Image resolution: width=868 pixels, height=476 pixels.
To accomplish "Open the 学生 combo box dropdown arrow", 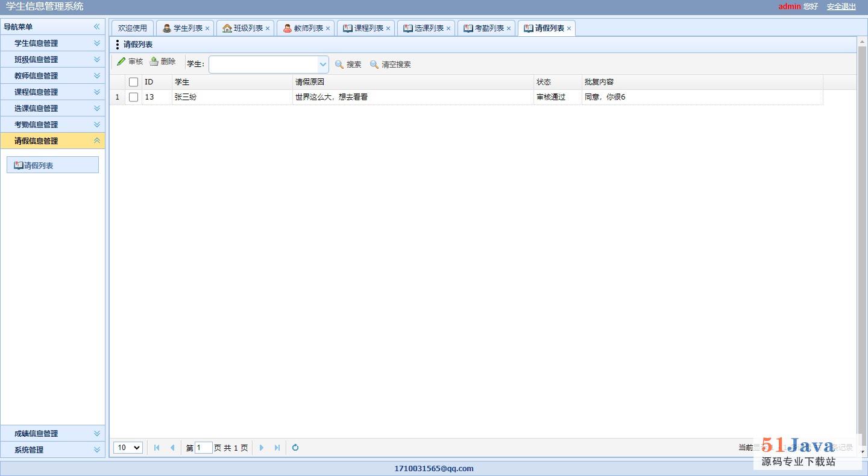I will pyautogui.click(x=322, y=65).
